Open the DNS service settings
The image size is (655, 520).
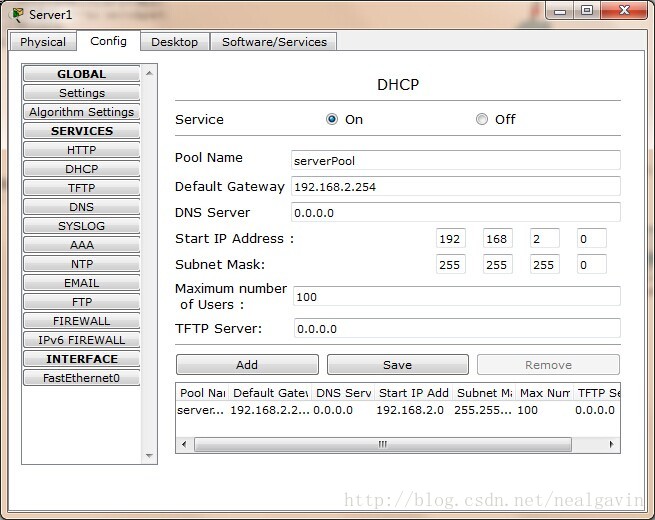coord(81,207)
